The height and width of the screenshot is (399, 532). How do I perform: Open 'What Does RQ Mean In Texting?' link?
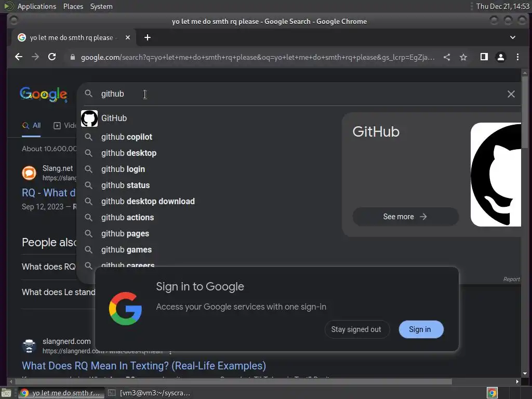(144, 366)
